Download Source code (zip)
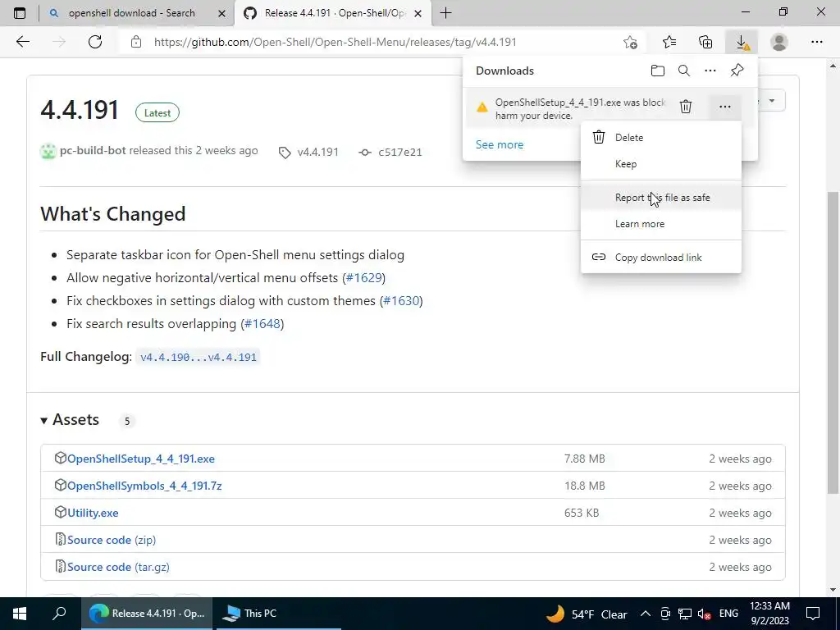 point(112,540)
